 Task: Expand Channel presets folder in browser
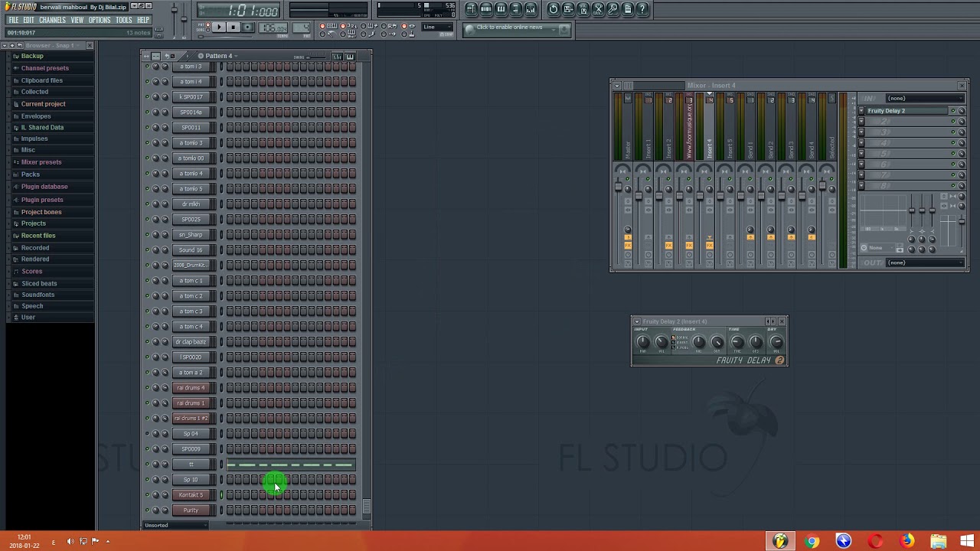pyautogui.click(x=44, y=68)
